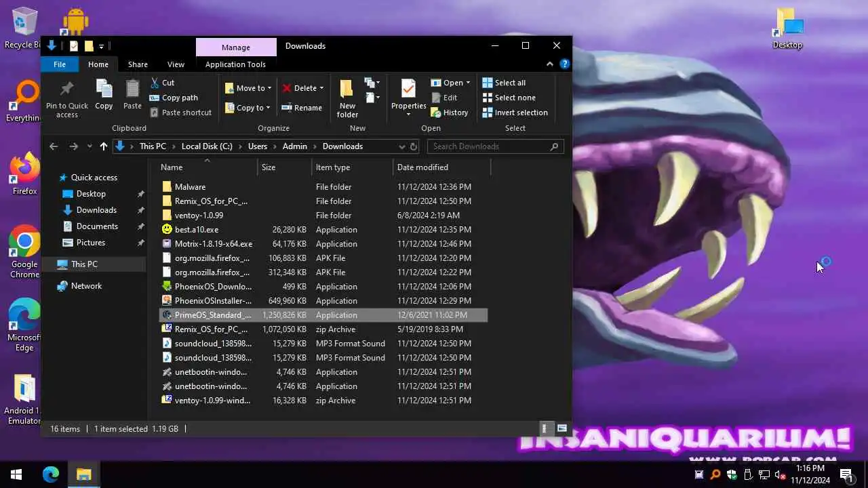Open Customize Quick Access Toolbar dropdown
The width and height of the screenshot is (868, 488).
pos(101,46)
